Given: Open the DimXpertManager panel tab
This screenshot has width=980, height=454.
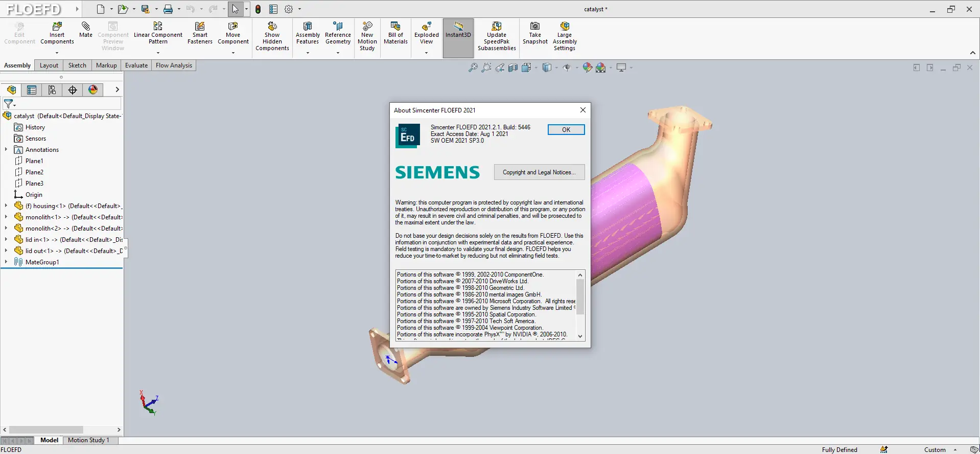Looking at the screenshot, I should [73, 90].
